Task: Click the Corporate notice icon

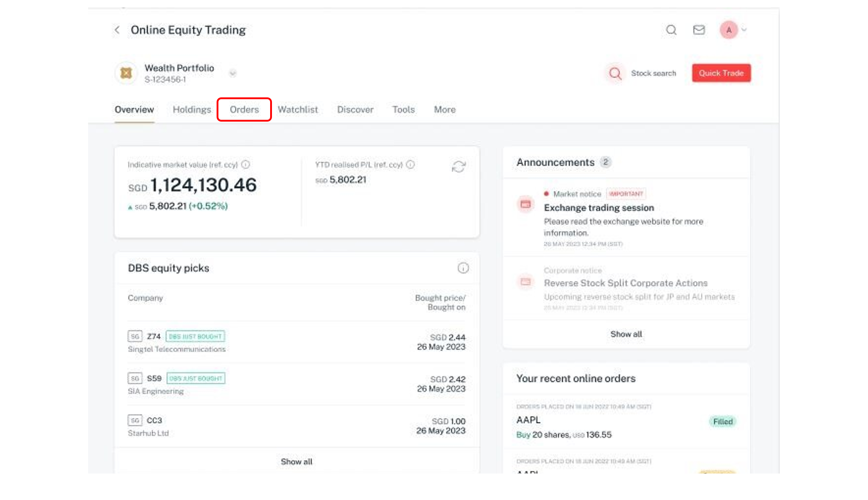Action: 525,282
